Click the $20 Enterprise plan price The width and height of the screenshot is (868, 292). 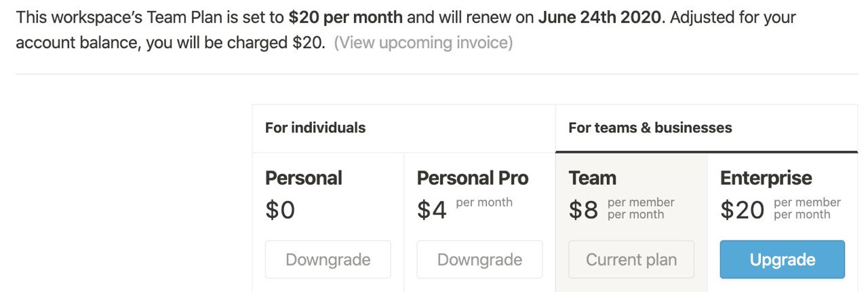click(x=742, y=211)
